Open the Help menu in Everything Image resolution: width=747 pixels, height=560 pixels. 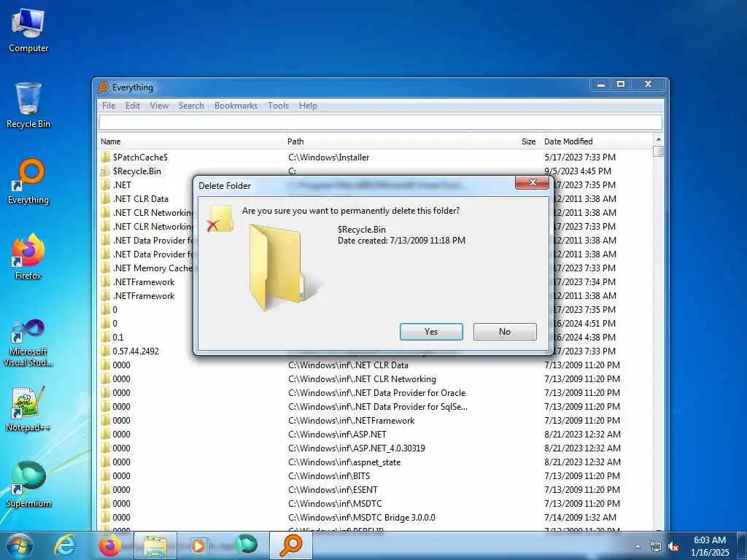point(308,106)
